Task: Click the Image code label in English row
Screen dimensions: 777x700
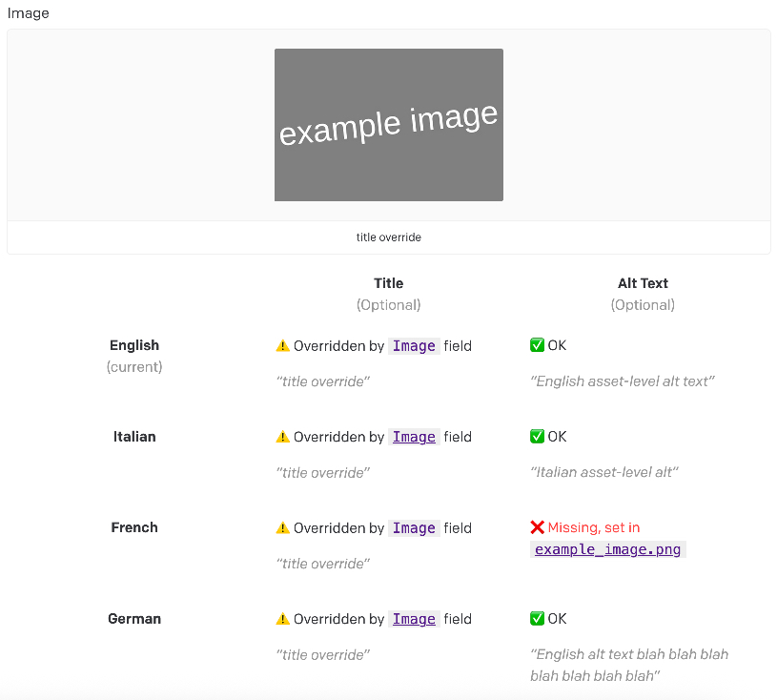Action: 414,346
